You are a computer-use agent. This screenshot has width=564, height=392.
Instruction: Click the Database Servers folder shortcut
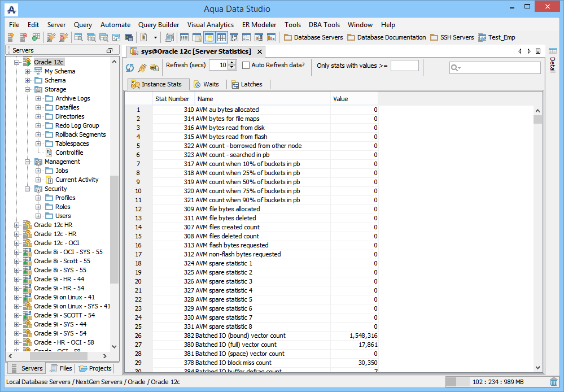coord(313,38)
